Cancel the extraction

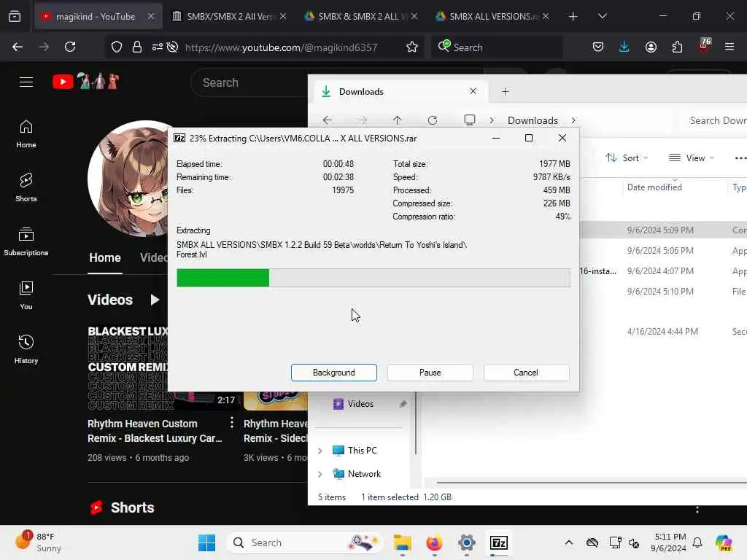pyautogui.click(x=526, y=373)
